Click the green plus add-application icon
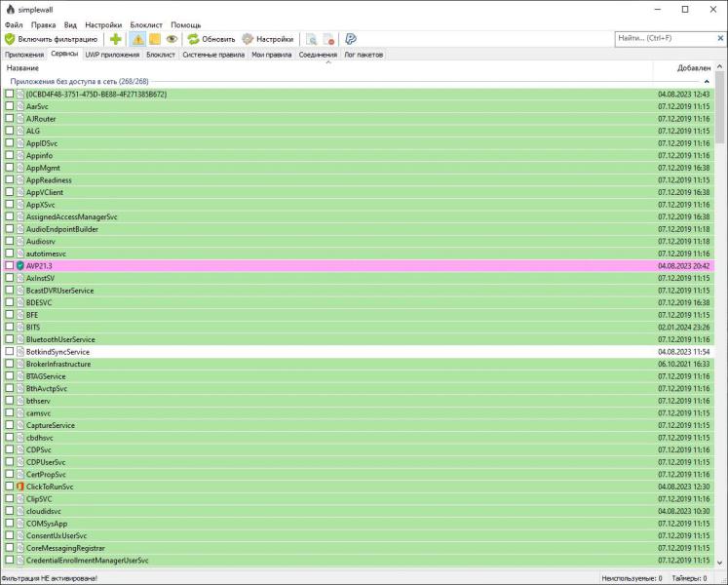The width and height of the screenshot is (728, 585). [116, 40]
